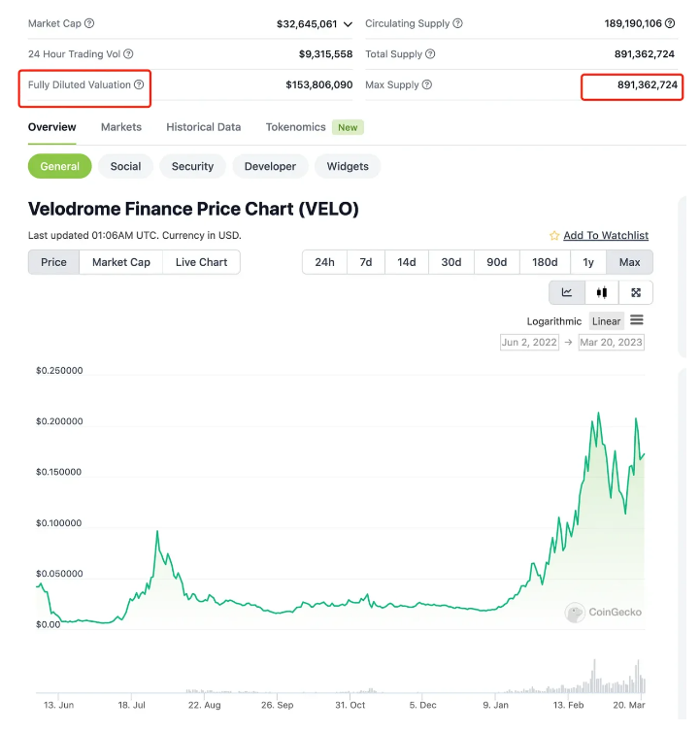Set chart range to 7d
The width and height of the screenshot is (700, 732).
366,262
